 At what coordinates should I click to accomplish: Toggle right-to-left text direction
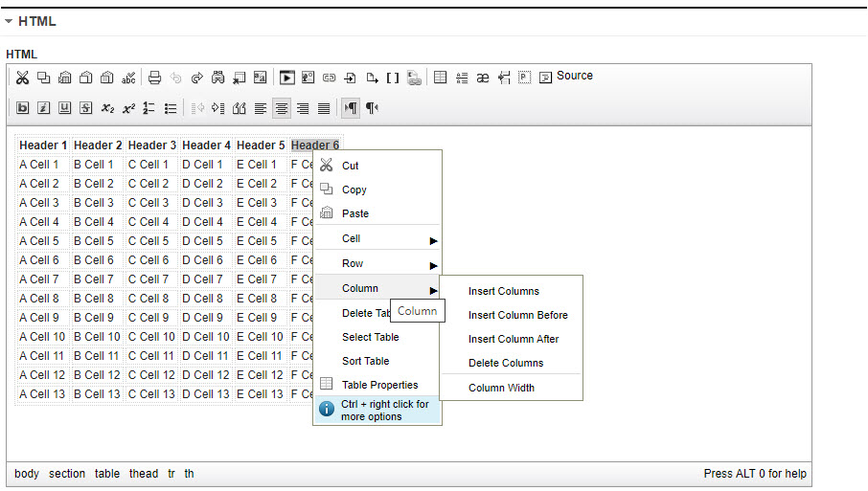click(x=372, y=108)
